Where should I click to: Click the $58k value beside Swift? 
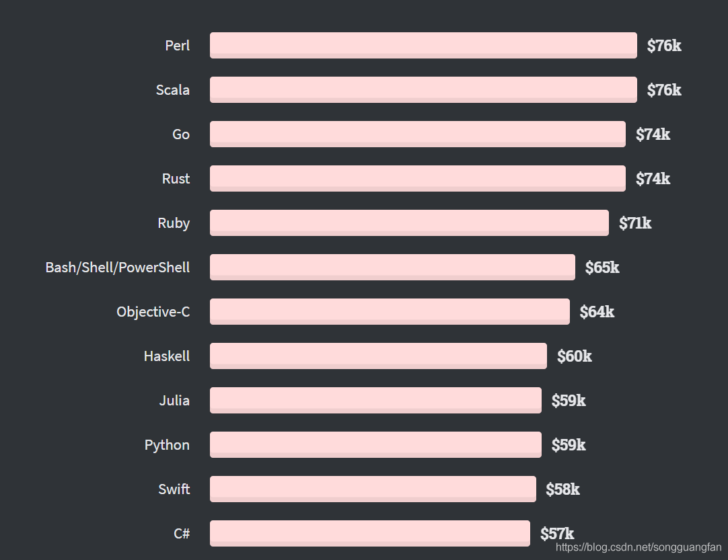[562, 489]
